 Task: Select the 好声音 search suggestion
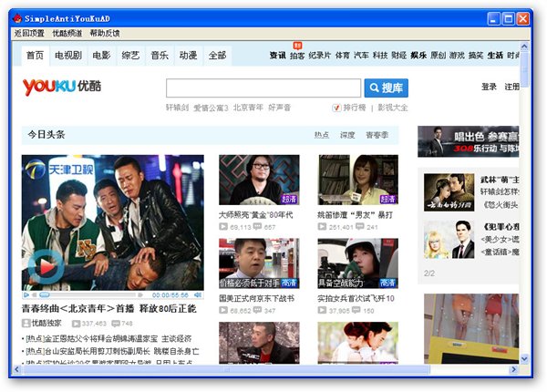280,108
